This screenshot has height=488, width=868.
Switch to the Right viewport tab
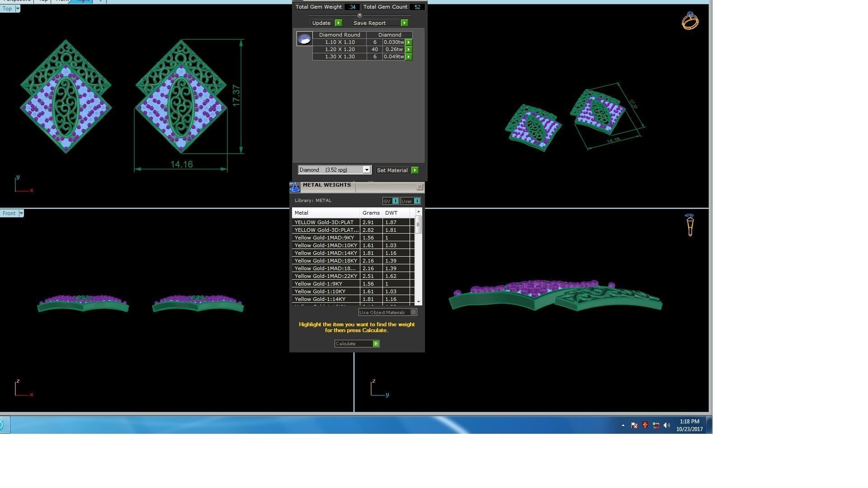point(83,1)
